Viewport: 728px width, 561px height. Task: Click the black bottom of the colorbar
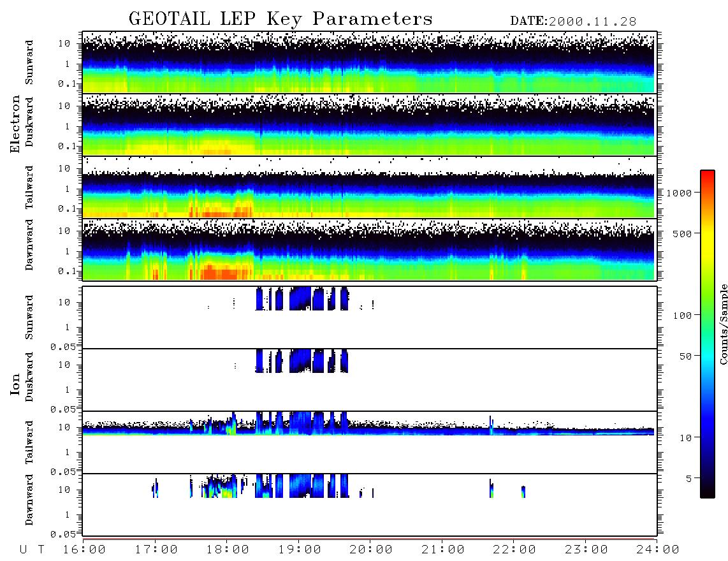[708, 490]
